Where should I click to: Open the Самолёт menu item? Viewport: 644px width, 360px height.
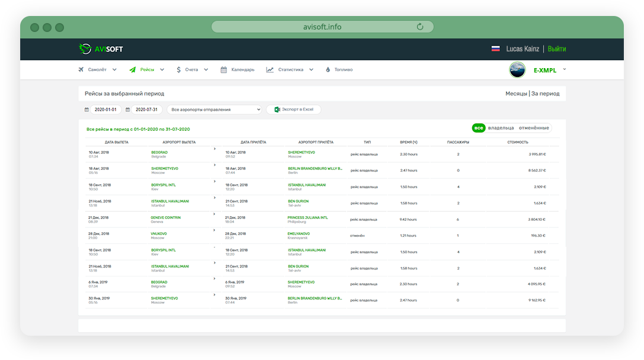[97, 70]
